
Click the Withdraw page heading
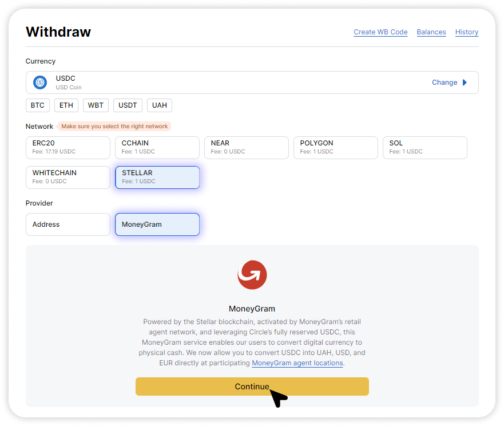(x=58, y=32)
